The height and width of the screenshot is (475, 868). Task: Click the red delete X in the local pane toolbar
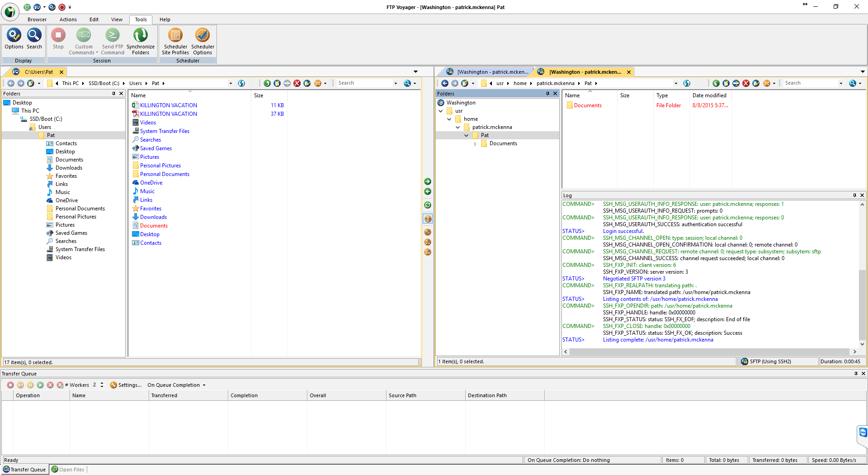pos(297,83)
